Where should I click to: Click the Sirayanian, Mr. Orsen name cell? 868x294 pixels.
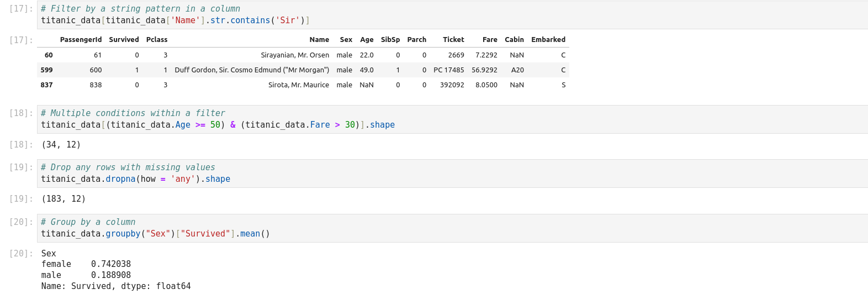pos(295,55)
